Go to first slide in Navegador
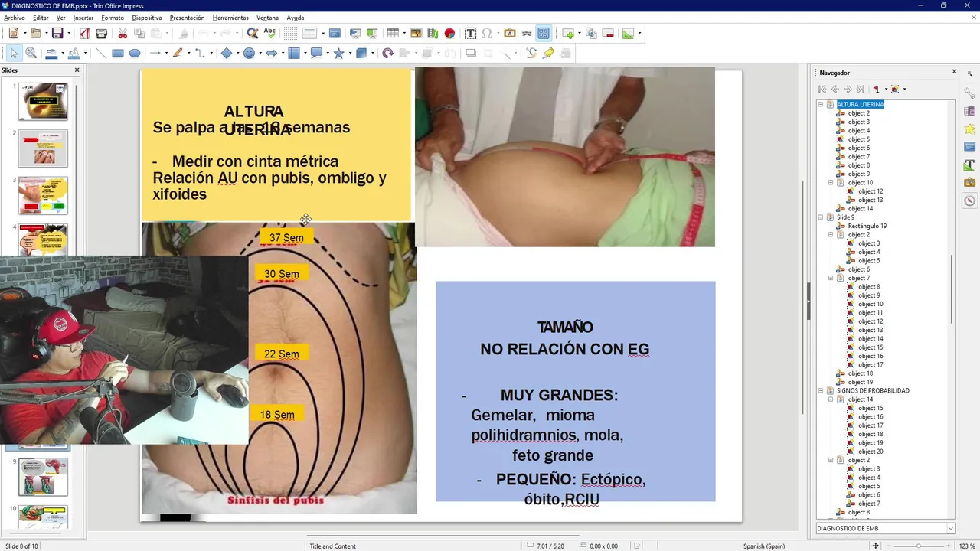Viewport: 980px width, 551px height. pyautogui.click(x=823, y=89)
